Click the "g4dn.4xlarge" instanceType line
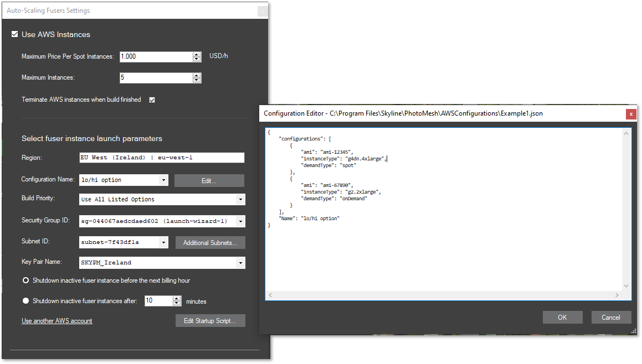This screenshot has width=642, height=364. point(343,159)
